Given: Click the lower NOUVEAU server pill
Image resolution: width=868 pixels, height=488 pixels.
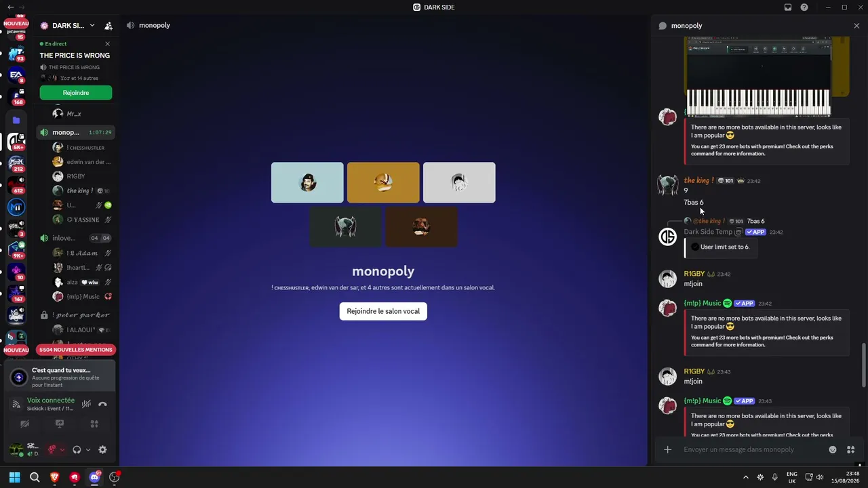Looking at the screenshot, I should pos(16,350).
